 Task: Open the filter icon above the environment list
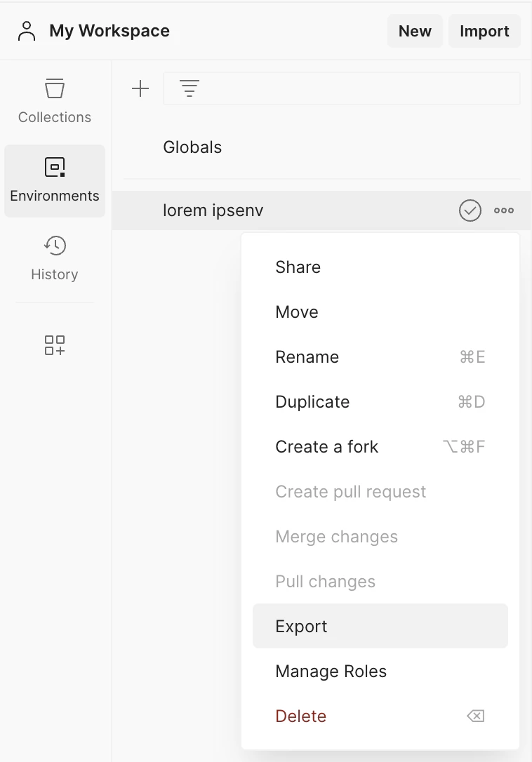point(188,88)
